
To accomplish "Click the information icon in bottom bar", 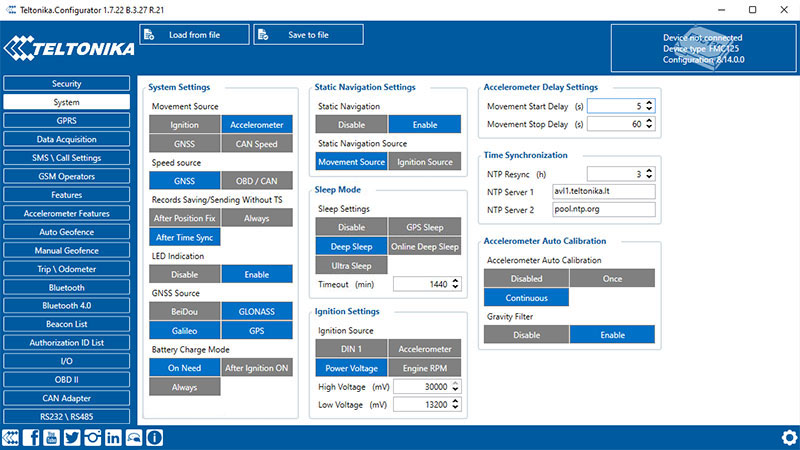I will pos(154,437).
